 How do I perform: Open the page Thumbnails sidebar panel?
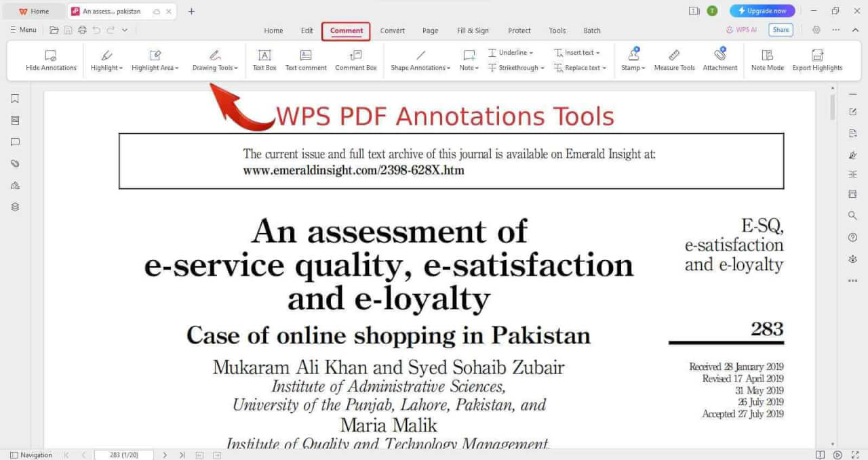point(15,120)
